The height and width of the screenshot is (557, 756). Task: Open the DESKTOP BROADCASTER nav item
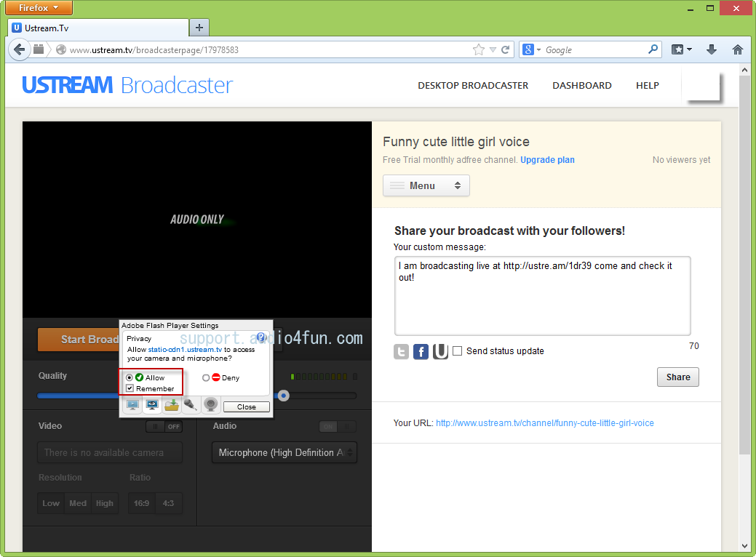tap(473, 85)
